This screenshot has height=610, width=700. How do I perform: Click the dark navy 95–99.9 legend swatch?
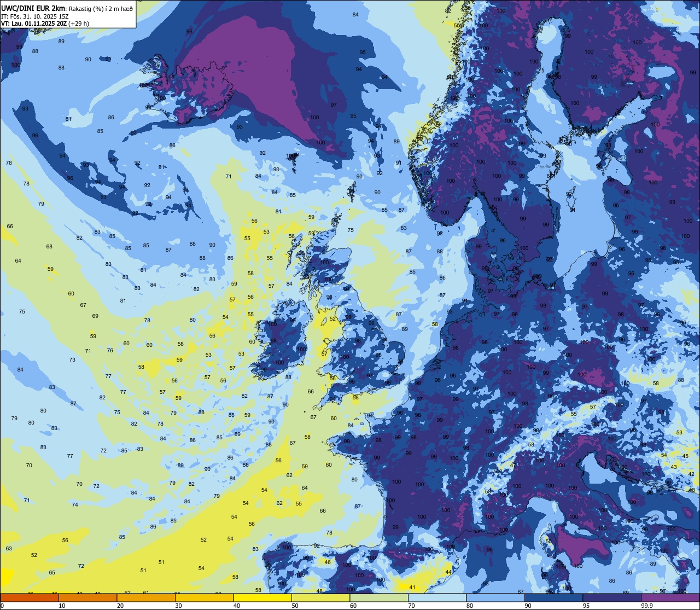[612, 598]
